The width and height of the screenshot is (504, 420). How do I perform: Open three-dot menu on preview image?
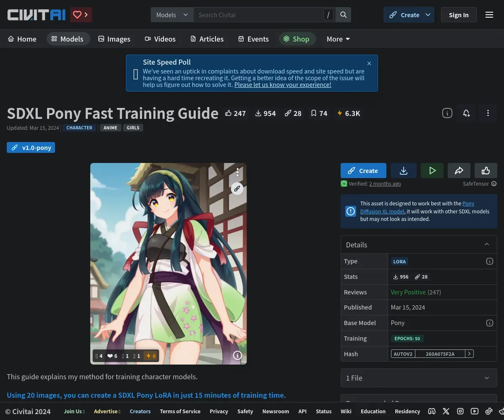[237, 172]
